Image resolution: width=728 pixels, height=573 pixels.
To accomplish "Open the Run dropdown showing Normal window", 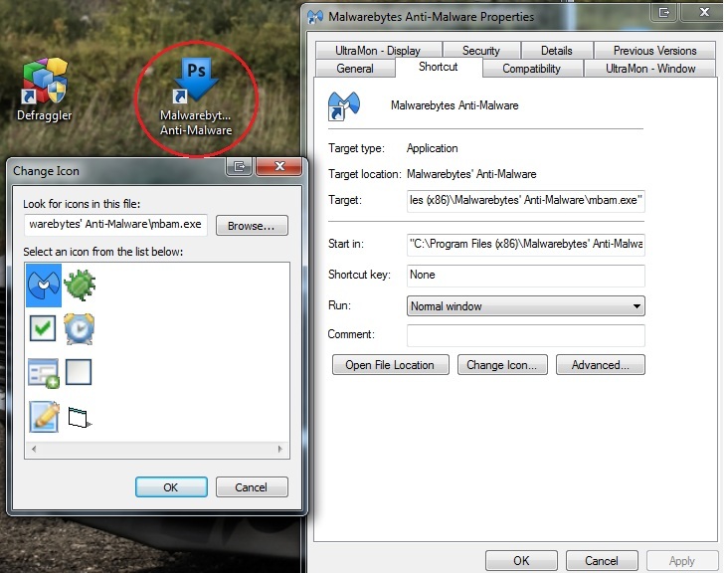I will pyautogui.click(x=525, y=306).
